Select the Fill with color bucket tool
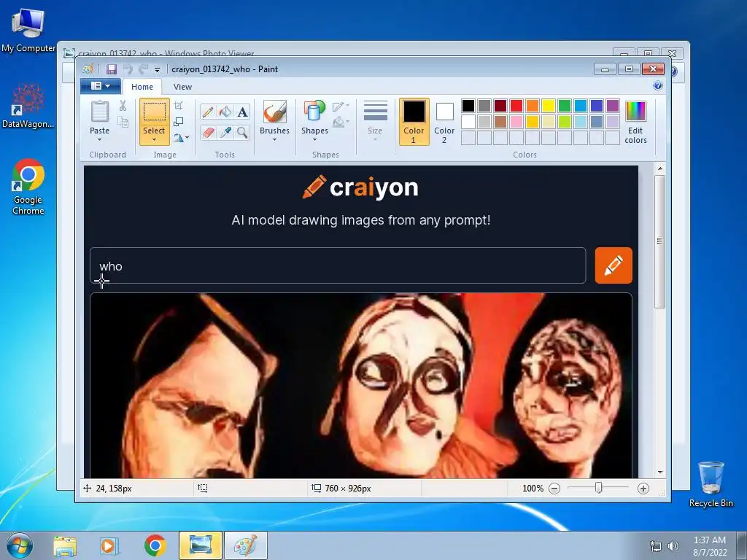Screen dimensions: 747x560 tap(225, 112)
